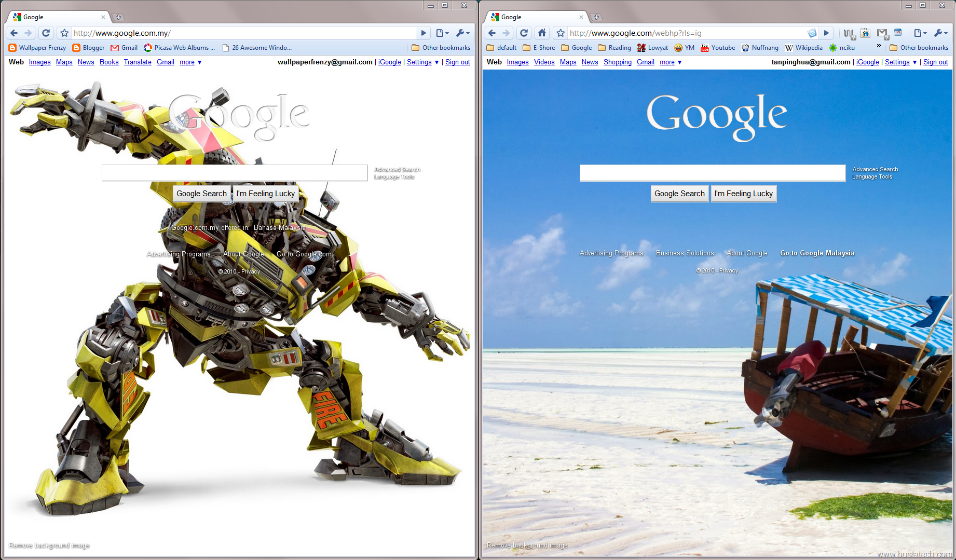956x560 pixels.
Task: Go back in the left browser window
Action: 14,33
